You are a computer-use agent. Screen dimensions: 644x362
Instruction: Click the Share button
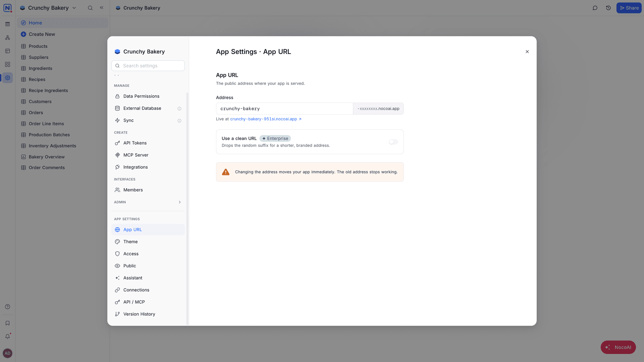click(x=629, y=8)
